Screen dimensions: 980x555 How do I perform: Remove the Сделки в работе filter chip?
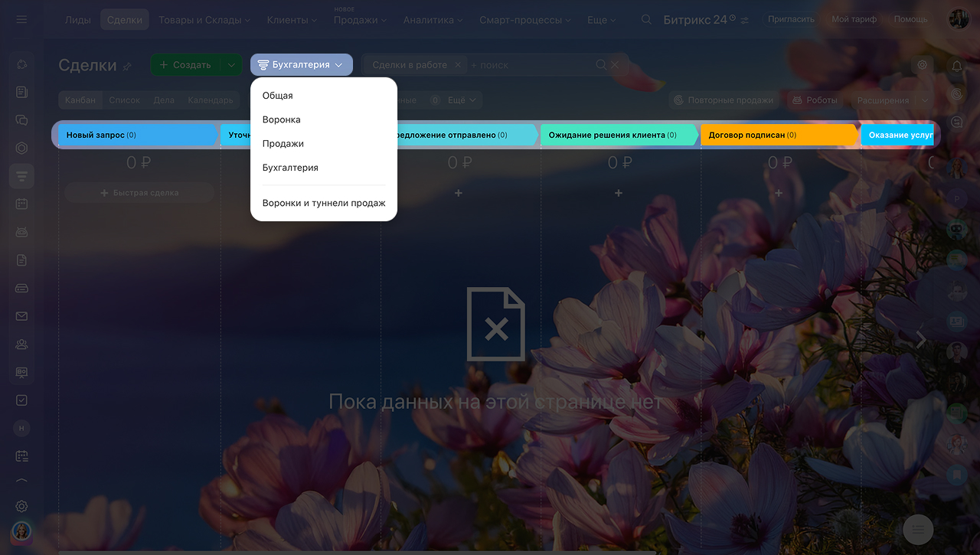click(x=458, y=65)
